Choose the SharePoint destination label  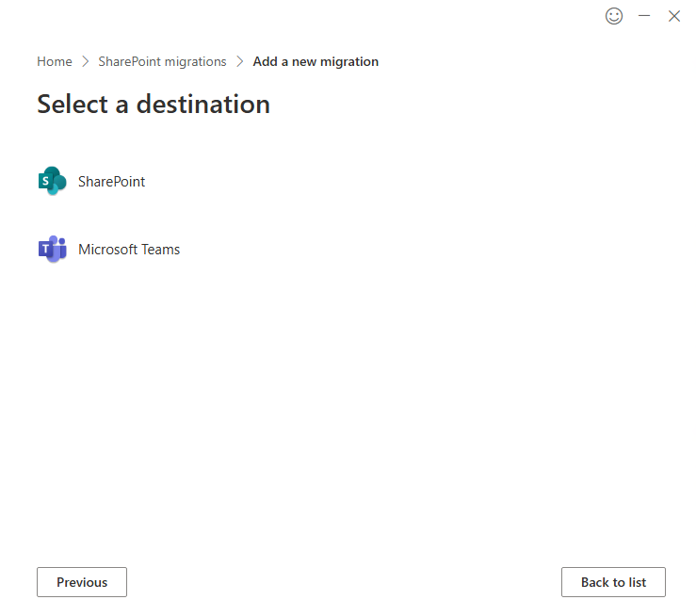111,182
